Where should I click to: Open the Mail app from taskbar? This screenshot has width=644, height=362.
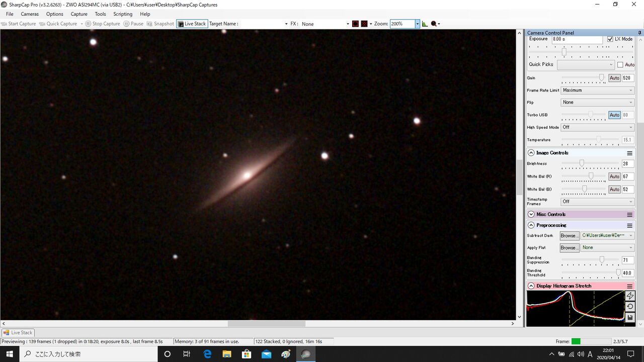point(266,354)
